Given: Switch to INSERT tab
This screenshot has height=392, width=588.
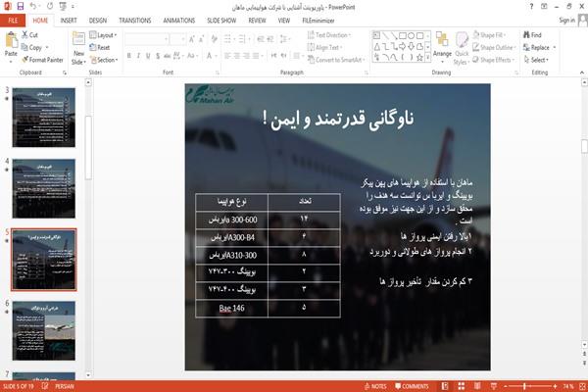Looking at the screenshot, I should pos(69,21).
